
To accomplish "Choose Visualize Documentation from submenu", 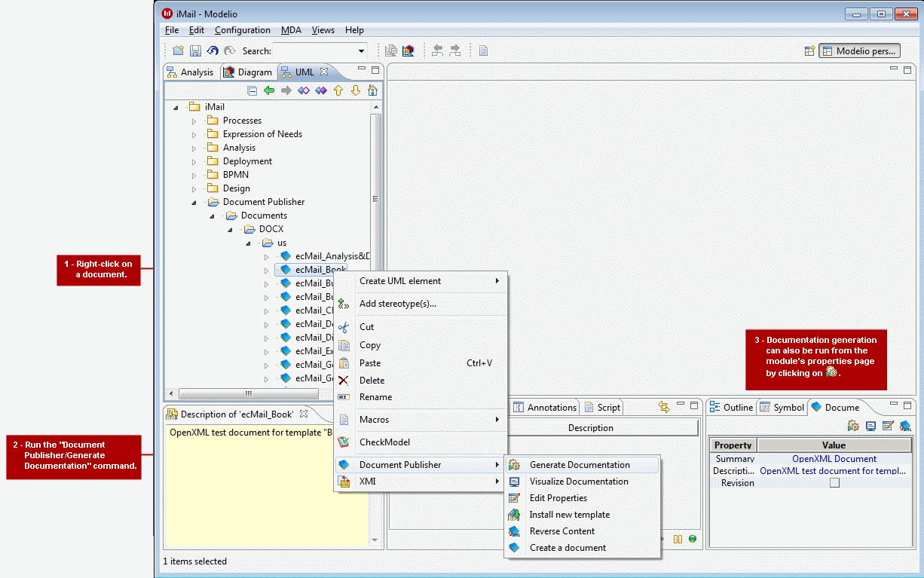I will pos(582,482).
